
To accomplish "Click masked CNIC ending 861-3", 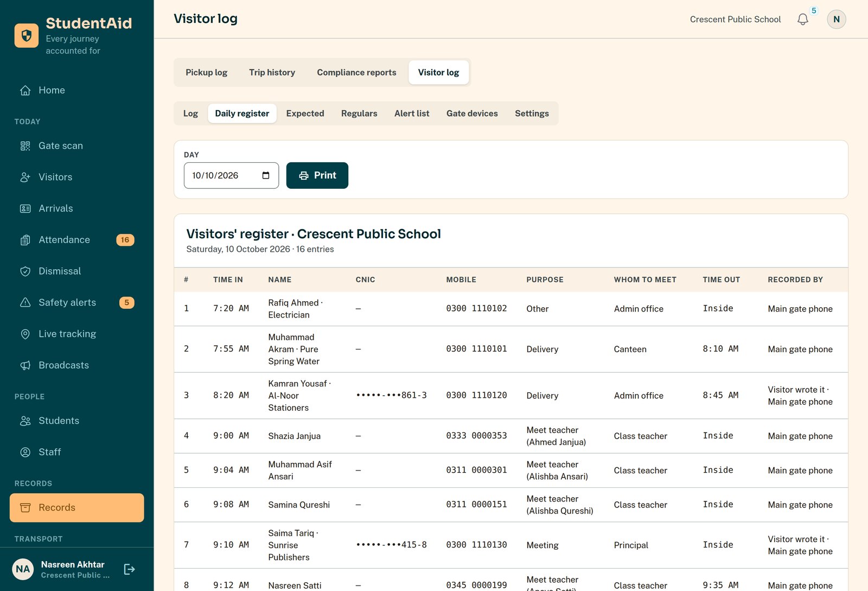I will coord(391,395).
